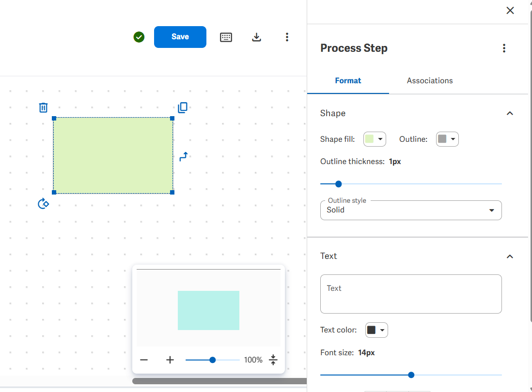Collapse the Shape section
This screenshot has width=532, height=392.
tap(510, 113)
